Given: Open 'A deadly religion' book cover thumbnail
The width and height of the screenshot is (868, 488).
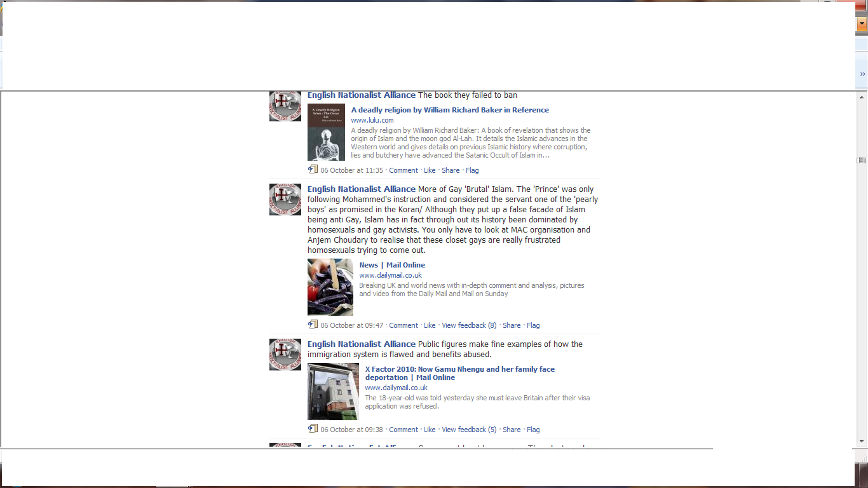Looking at the screenshot, I should [x=326, y=132].
